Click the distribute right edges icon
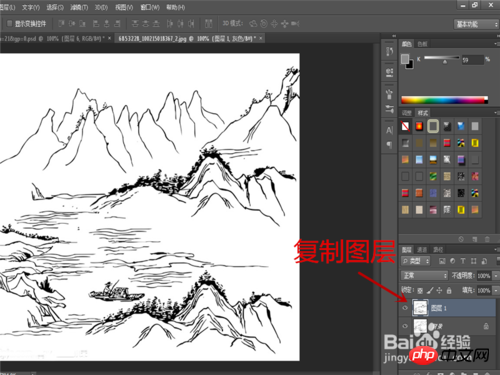Screen dimensions: 500x375 (x=191, y=24)
